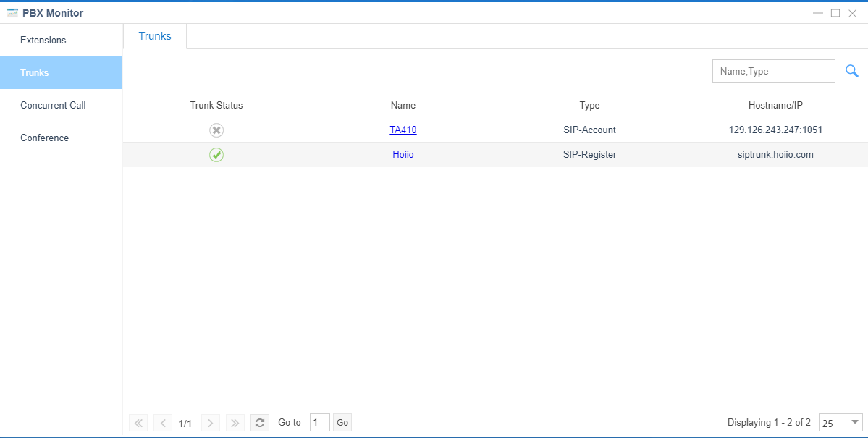The height and width of the screenshot is (438, 868).
Task: Select the SIP-Register type cell
Action: (589, 155)
